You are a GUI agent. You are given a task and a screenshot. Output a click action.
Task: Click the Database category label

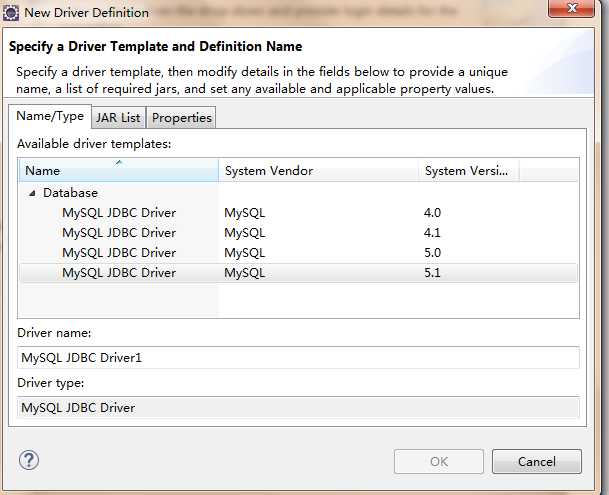pyautogui.click(x=70, y=193)
